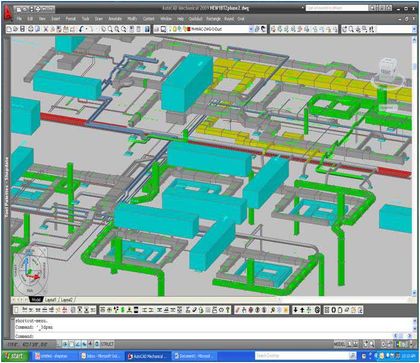The width and height of the screenshot is (420, 363).
Task: Select the Zoom Realtime magnifier icon
Action: pos(110,29)
